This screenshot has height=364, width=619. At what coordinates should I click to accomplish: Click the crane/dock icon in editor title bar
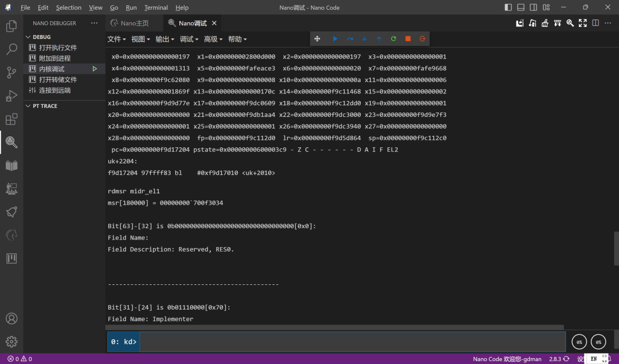520,24
